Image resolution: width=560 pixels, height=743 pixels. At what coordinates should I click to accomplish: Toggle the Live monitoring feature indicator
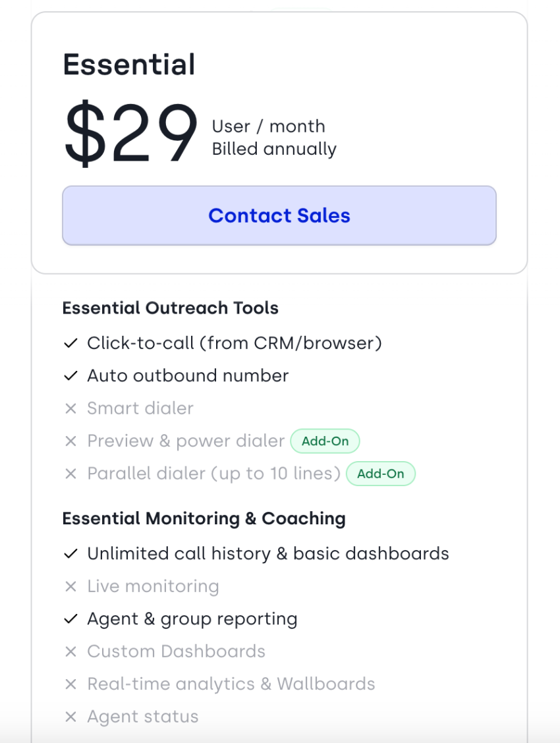[x=70, y=586]
